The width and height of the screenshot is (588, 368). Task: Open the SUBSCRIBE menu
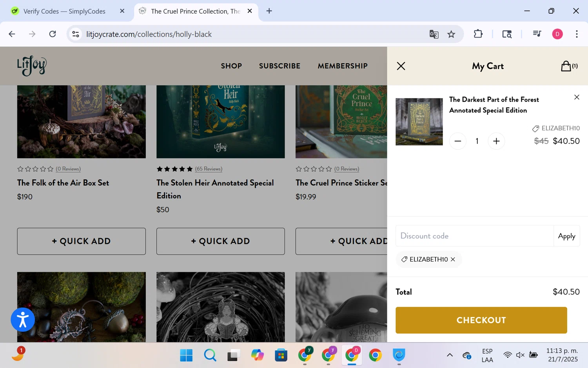tap(279, 66)
